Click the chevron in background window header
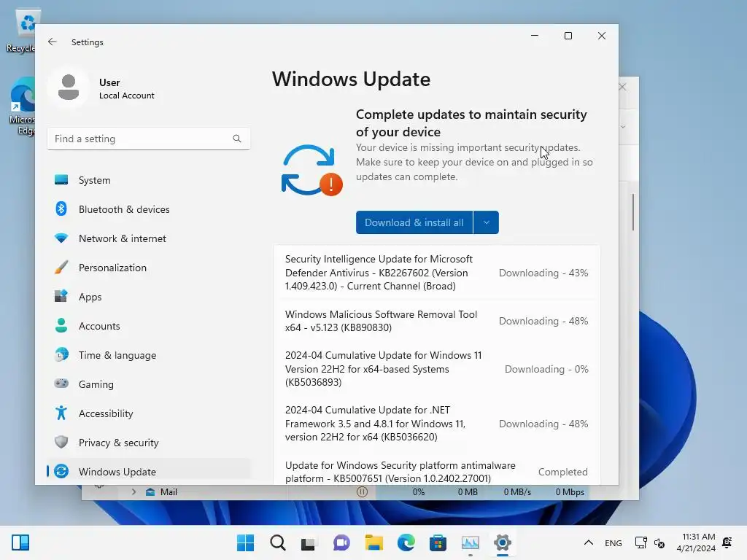 [x=623, y=127]
